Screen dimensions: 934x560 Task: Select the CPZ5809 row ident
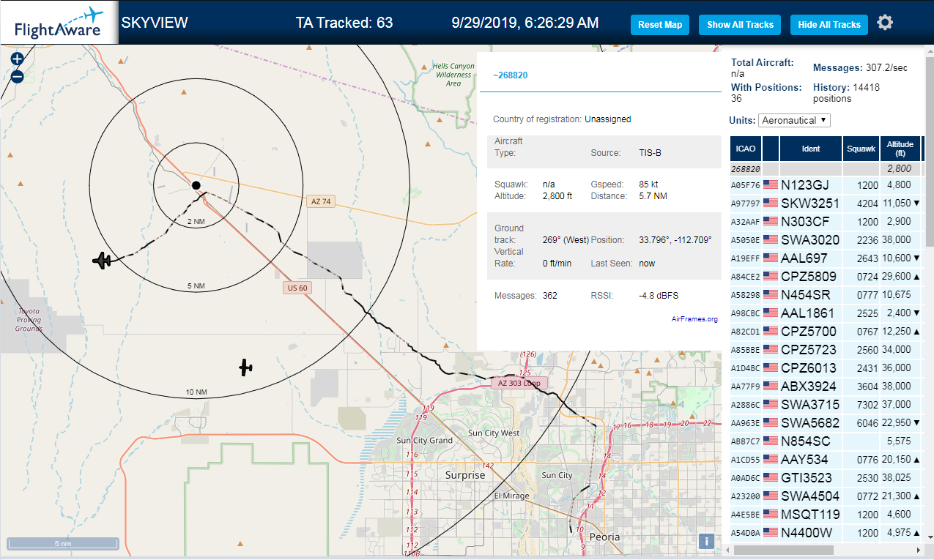point(809,277)
